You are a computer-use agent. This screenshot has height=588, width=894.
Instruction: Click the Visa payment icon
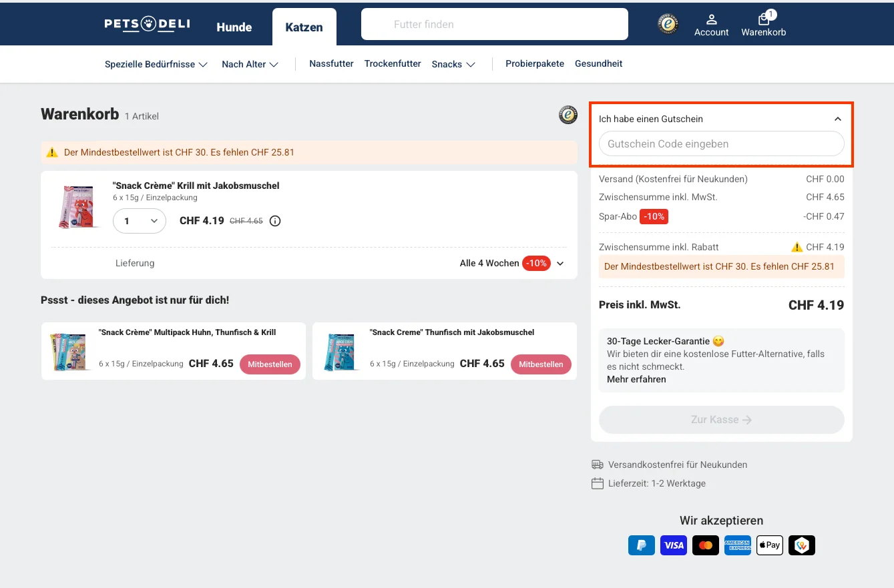pos(673,545)
